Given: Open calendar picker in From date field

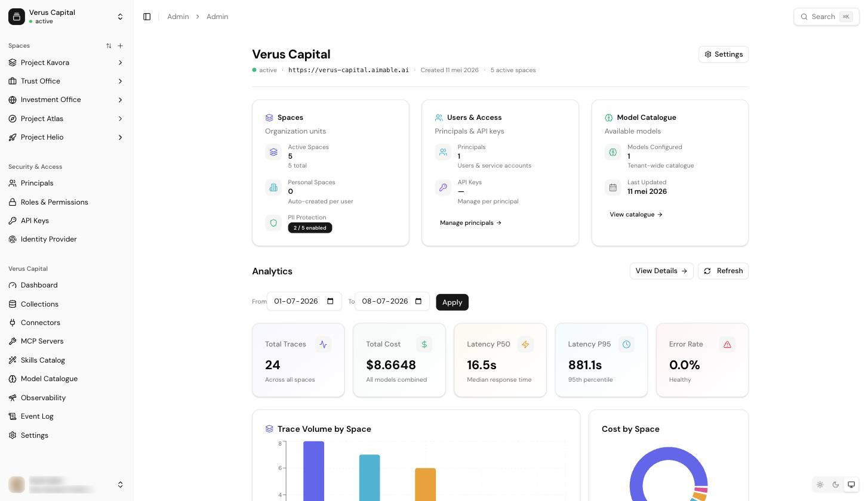Looking at the screenshot, I should (x=330, y=301).
